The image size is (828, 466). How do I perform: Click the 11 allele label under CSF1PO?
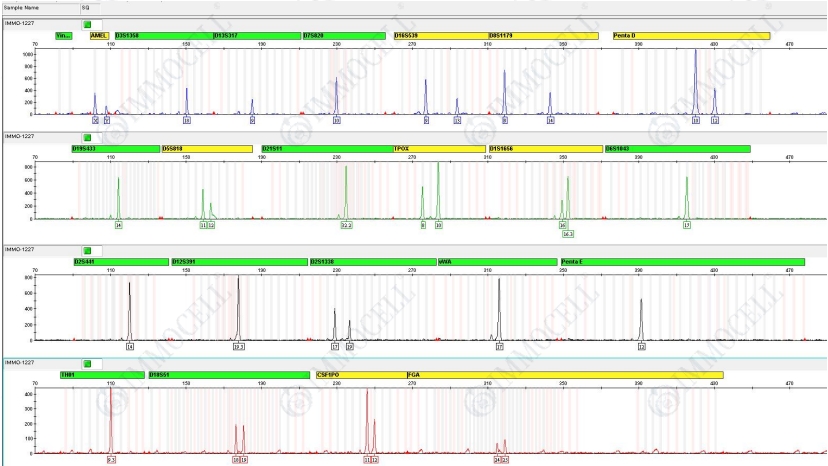[x=367, y=460]
